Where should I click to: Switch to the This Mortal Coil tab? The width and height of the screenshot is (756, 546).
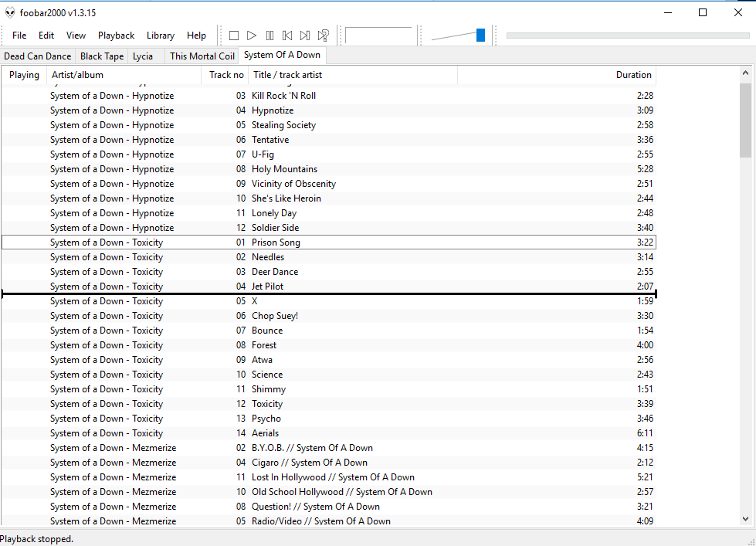pyautogui.click(x=202, y=56)
